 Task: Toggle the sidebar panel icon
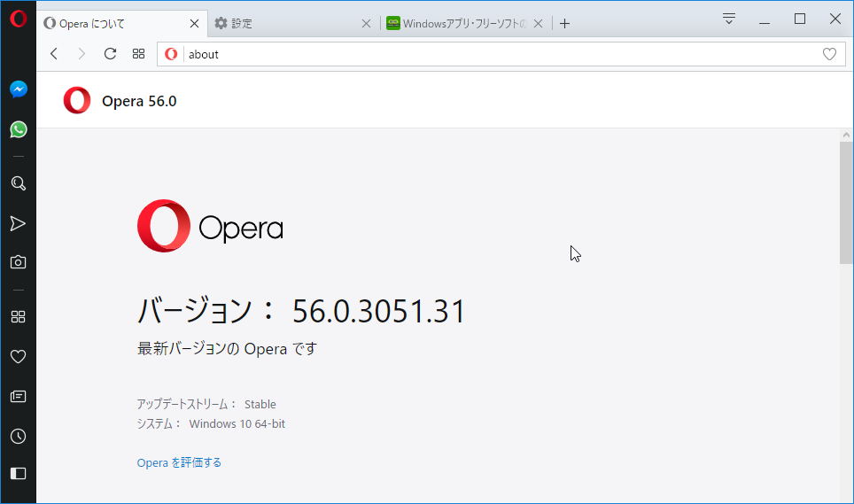pos(18,474)
